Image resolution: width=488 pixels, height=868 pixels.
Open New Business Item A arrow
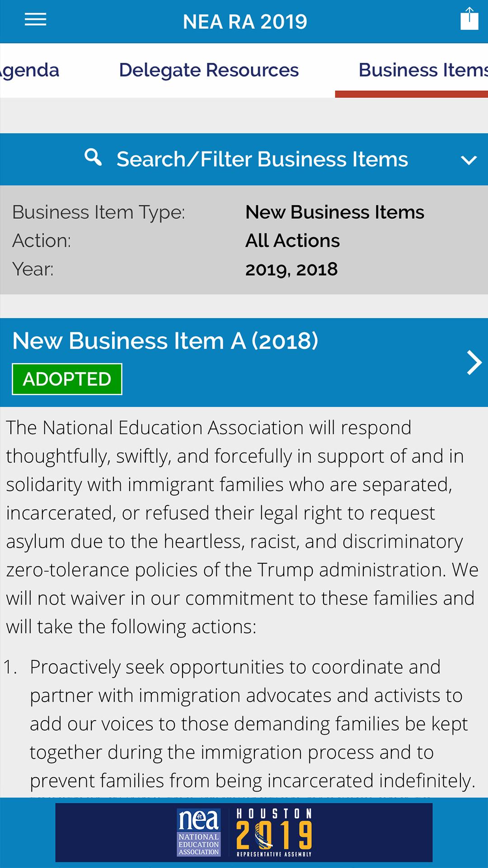click(474, 362)
